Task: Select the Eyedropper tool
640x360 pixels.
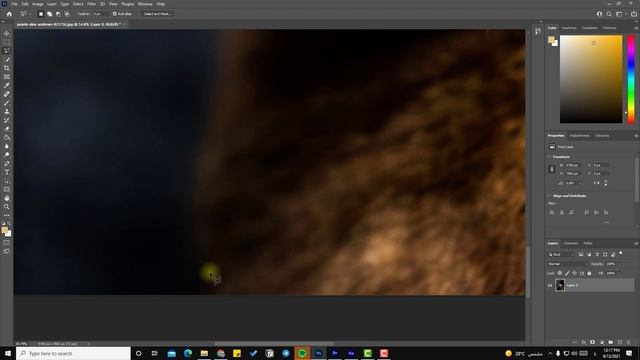Action: click(7, 85)
